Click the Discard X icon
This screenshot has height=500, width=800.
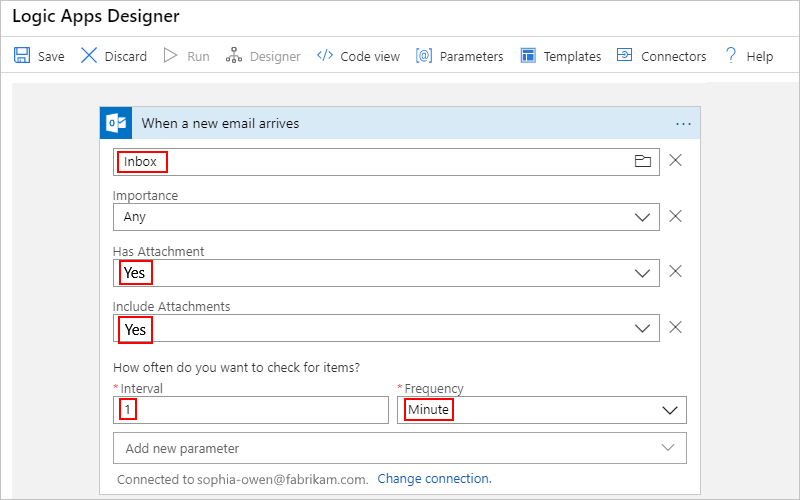click(89, 55)
